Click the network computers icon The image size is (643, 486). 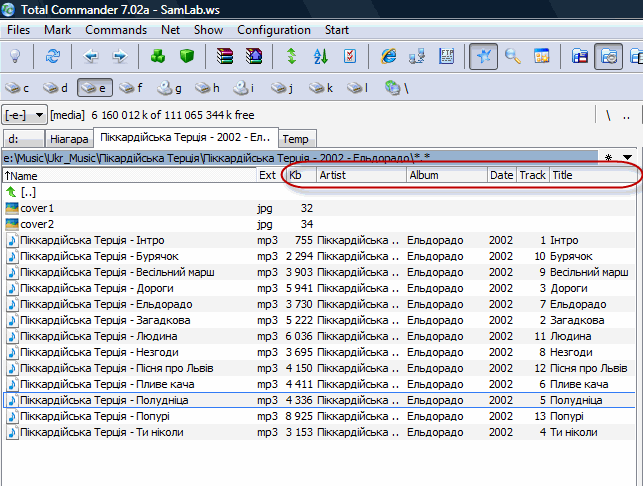pos(417,56)
